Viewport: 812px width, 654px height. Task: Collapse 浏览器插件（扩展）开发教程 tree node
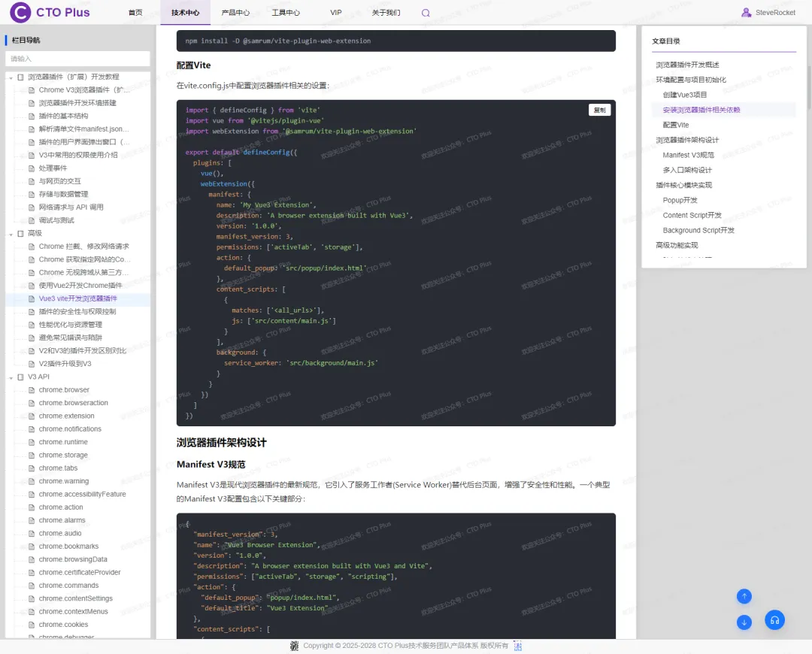11,77
